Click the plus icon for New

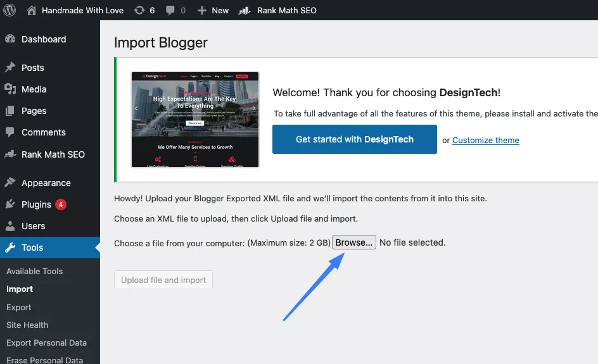[201, 11]
